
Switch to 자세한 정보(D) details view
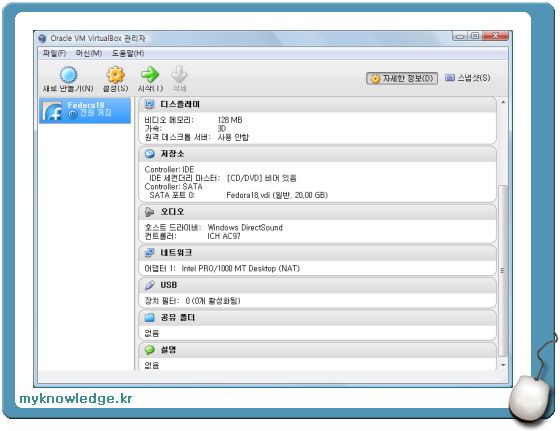coord(402,78)
